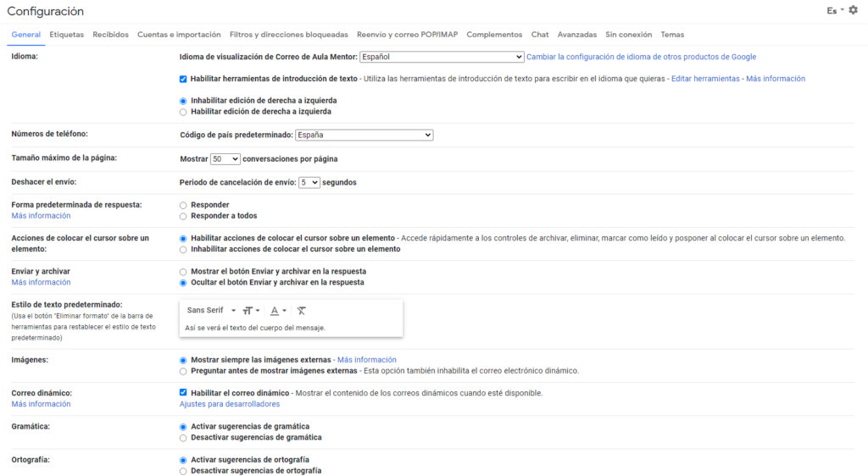Screen dimensions: 868x476
Task: Open the Español display language dropdown
Action: pyautogui.click(x=442, y=57)
